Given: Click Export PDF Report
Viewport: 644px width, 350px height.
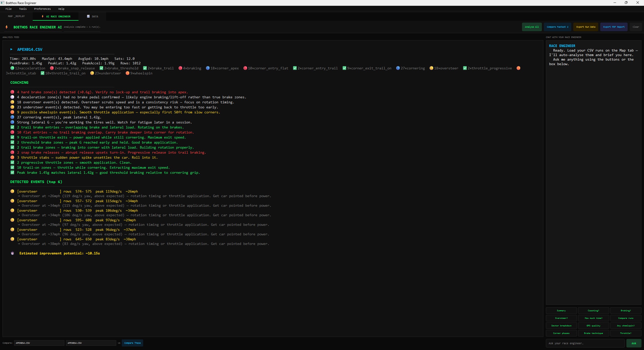Looking at the screenshot, I should (614, 27).
